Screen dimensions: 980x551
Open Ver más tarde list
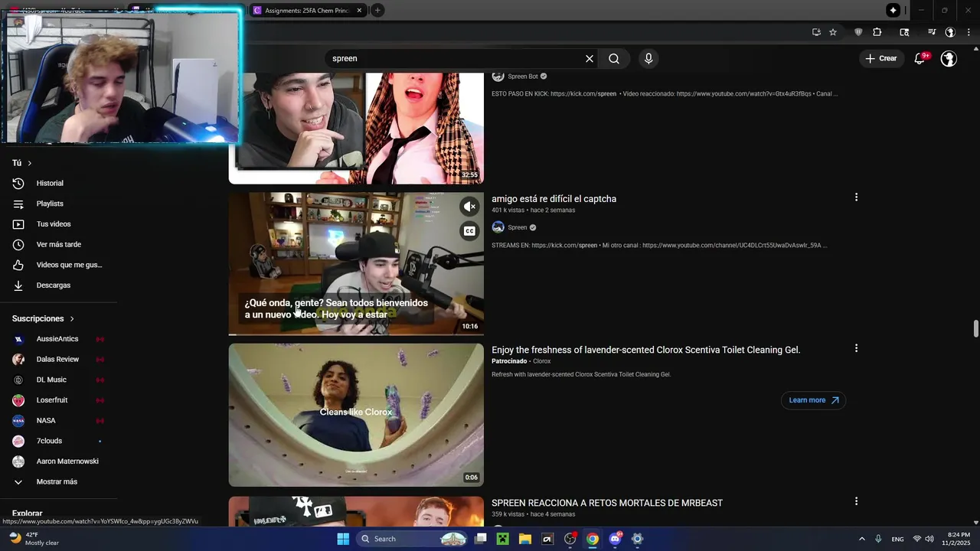click(58, 245)
